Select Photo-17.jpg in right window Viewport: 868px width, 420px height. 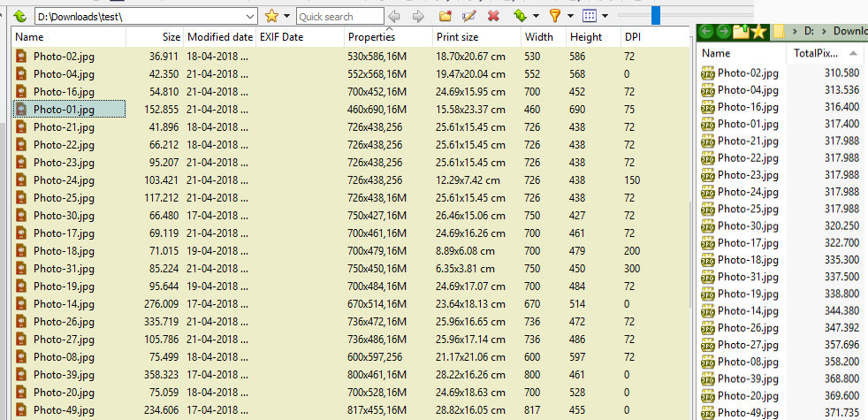pyautogui.click(x=748, y=242)
